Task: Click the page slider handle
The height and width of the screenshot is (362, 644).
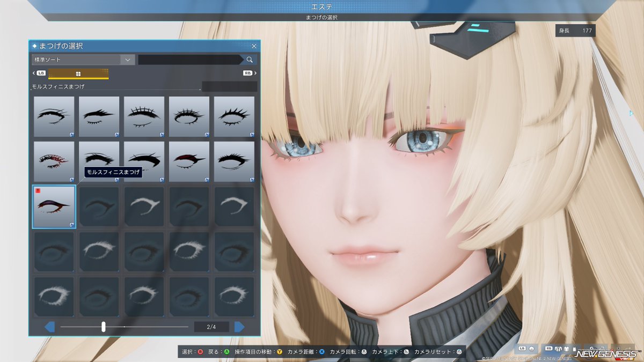Action: pos(104,327)
